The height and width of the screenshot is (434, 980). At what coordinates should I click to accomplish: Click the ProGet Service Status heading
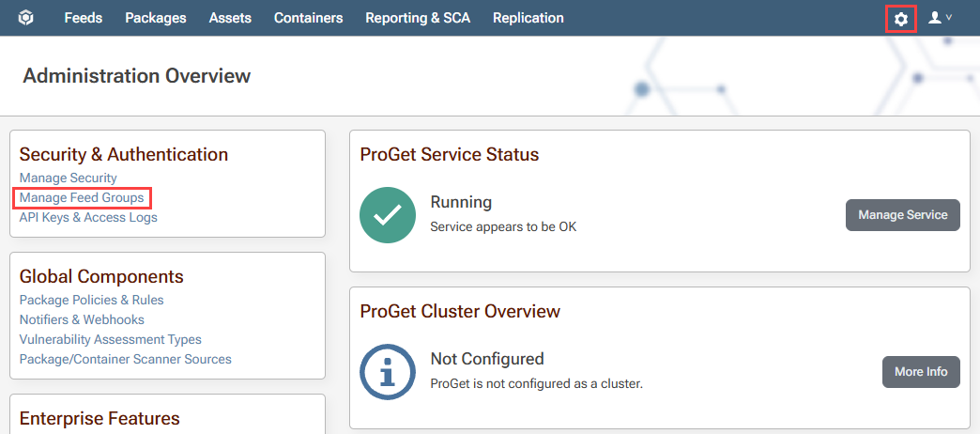click(x=450, y=154)
